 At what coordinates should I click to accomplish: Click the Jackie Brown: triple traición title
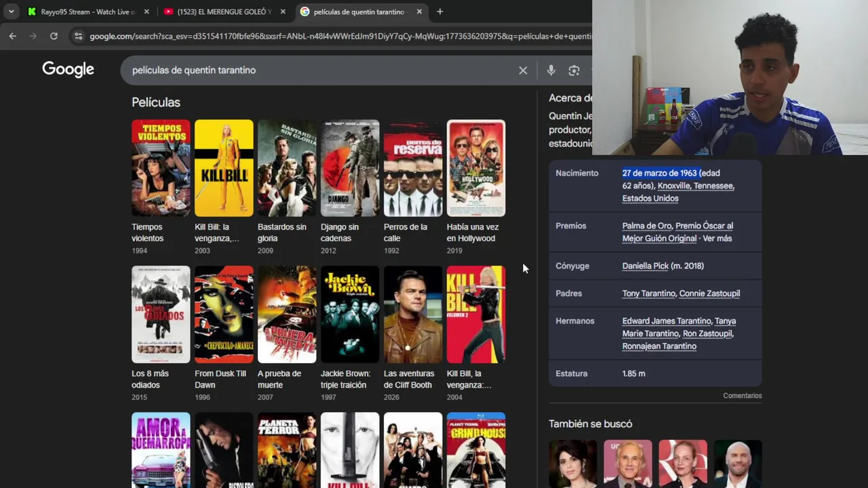[346, 379]
